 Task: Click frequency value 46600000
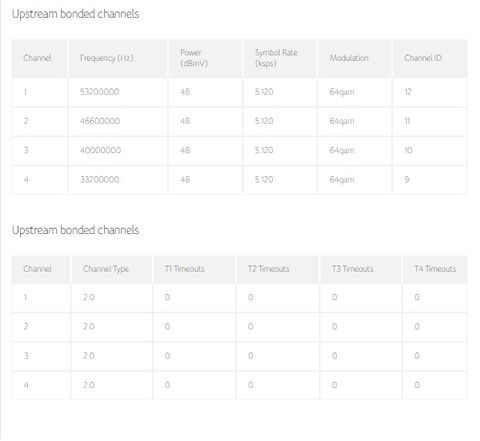tap(100, 121)
